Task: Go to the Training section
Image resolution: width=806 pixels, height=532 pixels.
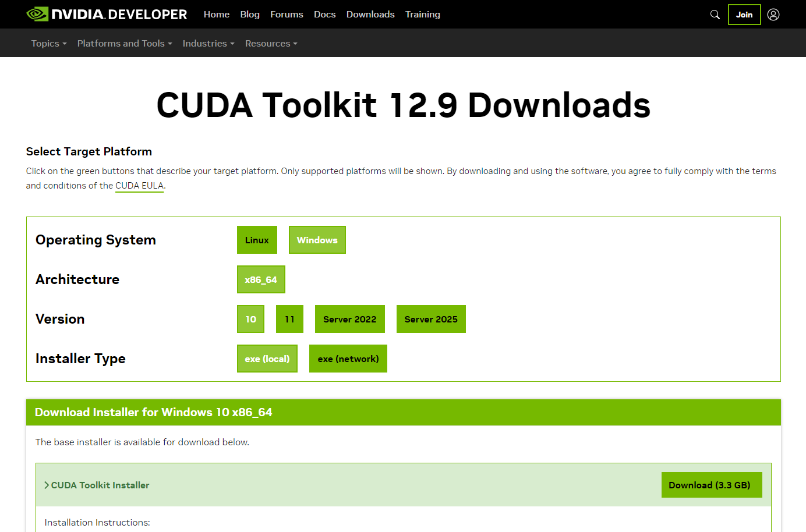Action: click(x=422, y=14)
